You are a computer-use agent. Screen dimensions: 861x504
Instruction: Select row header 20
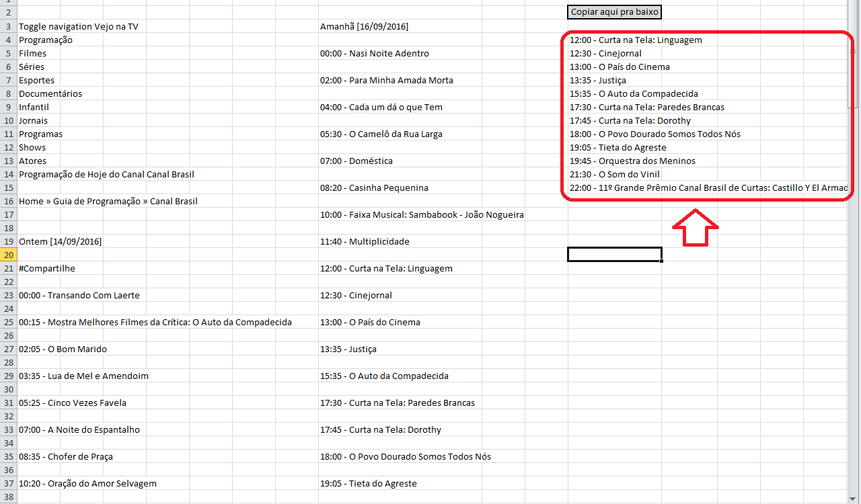tap(8, 255)
